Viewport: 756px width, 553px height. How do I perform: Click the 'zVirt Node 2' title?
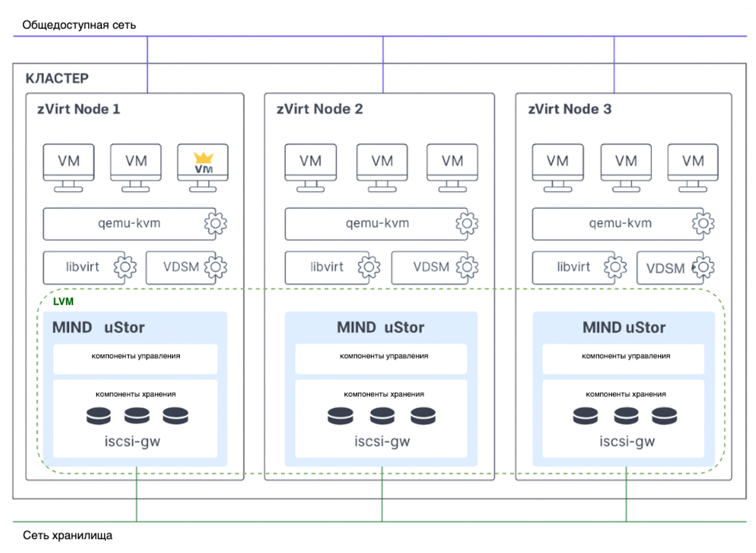pos(320,109)
